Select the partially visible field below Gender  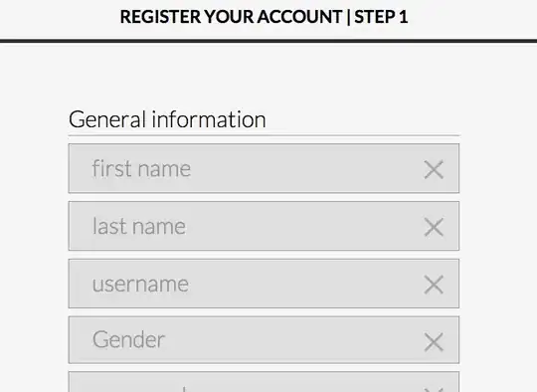coord(264,382)
